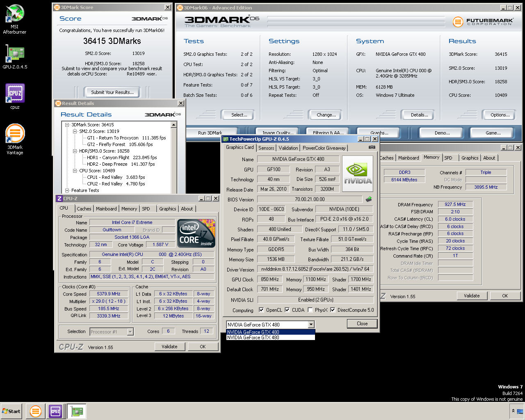Open the 3DMark Vantage desktop icon
The image size is (525, 420).
15,139
